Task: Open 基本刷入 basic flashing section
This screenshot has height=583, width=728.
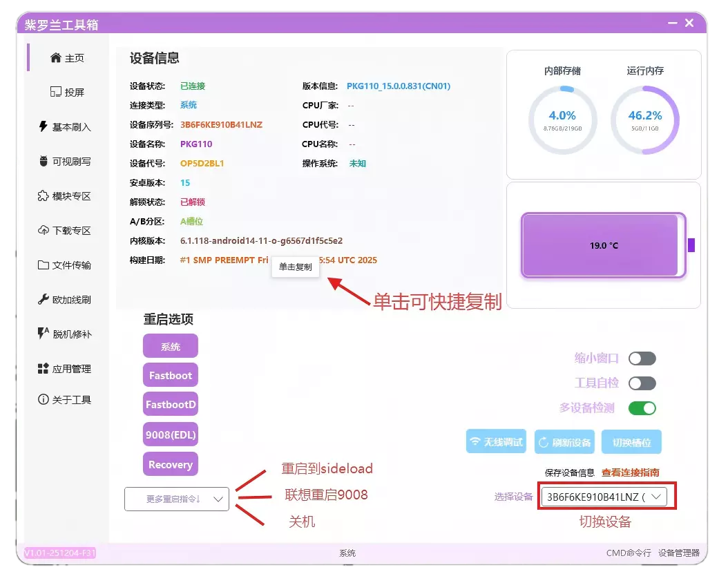Action: point(66,126)
